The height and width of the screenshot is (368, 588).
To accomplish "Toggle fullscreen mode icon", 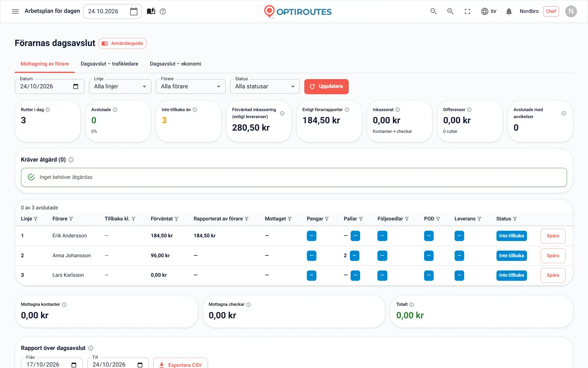I will (x=467, y=11).
